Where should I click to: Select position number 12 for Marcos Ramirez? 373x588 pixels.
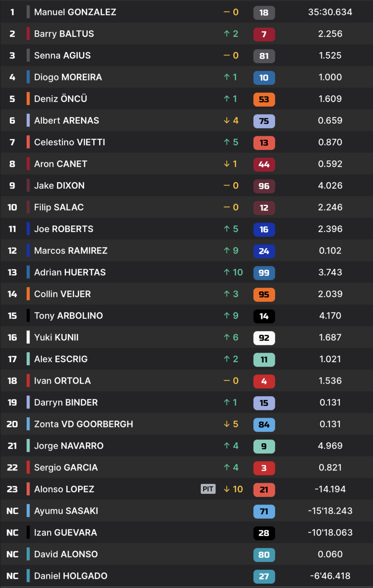point(12,251)
